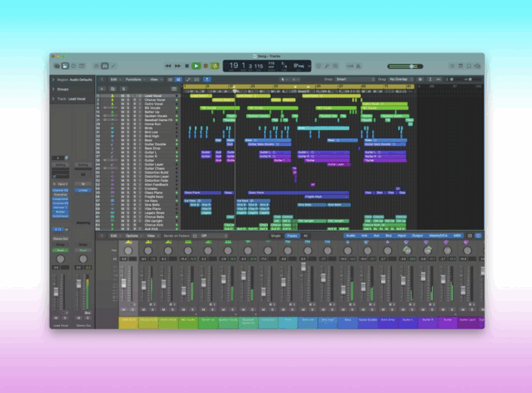
Task: Toggle the Bus channel strip filter
Action: 389,235
